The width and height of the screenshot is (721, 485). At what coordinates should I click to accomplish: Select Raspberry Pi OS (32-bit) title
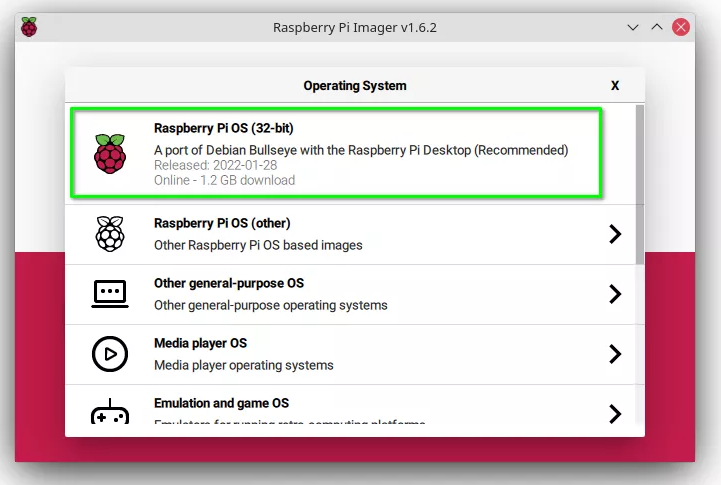(x=223, y=128)
